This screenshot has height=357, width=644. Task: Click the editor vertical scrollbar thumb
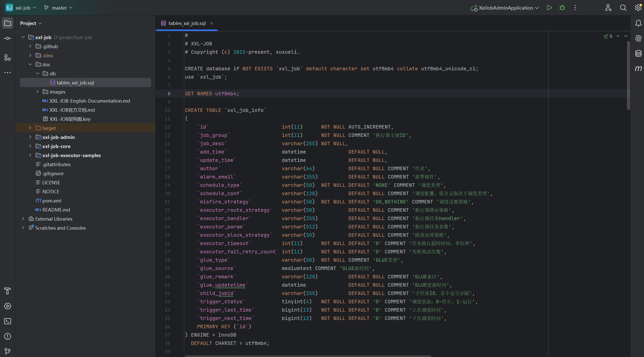point(628,76)
